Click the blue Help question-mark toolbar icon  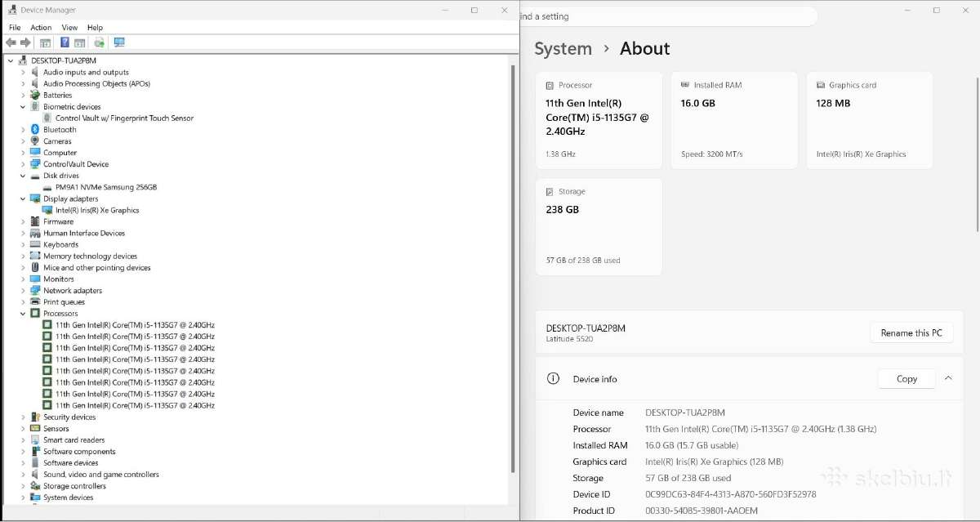pos(65,42)
